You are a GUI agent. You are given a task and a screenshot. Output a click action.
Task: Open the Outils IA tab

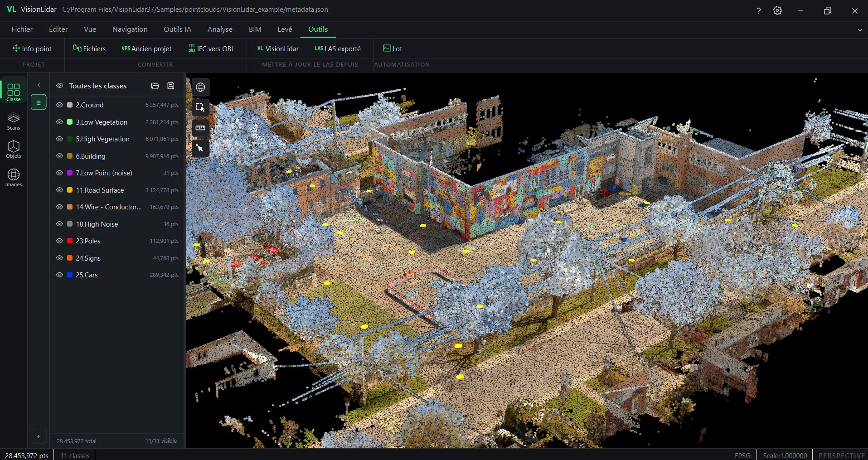(177, 29)
